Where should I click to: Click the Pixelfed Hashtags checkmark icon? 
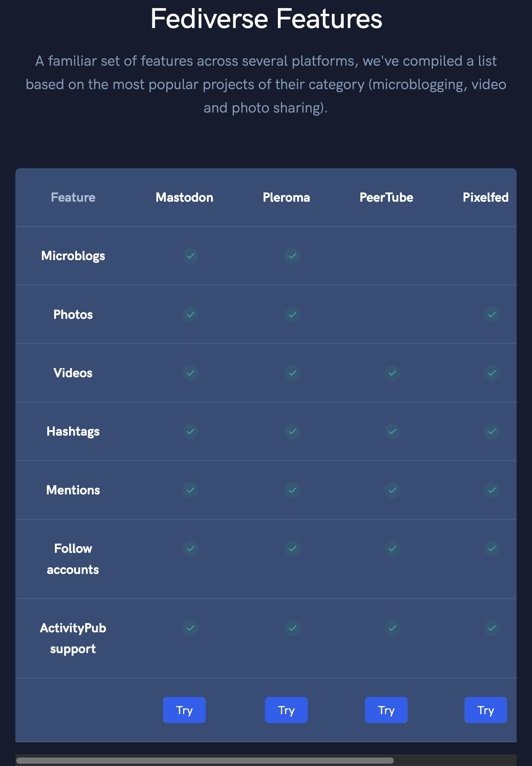click(x=492, y=431)
